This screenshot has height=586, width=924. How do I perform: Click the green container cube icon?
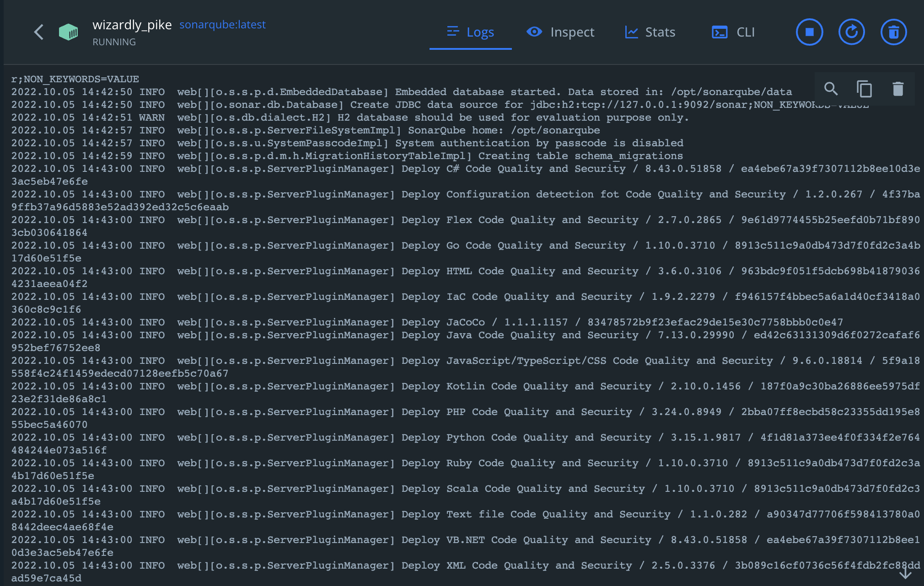point(68,32)
